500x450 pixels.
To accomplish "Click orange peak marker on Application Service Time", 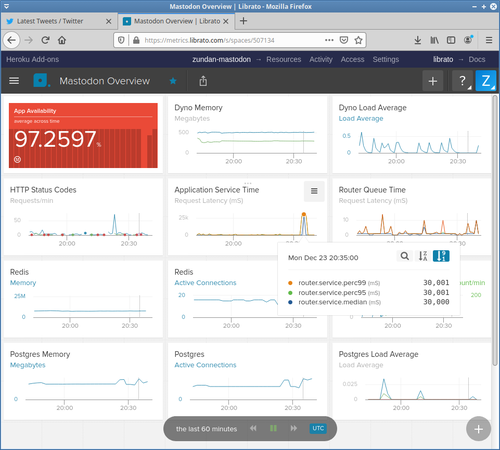I will (304, 214).
